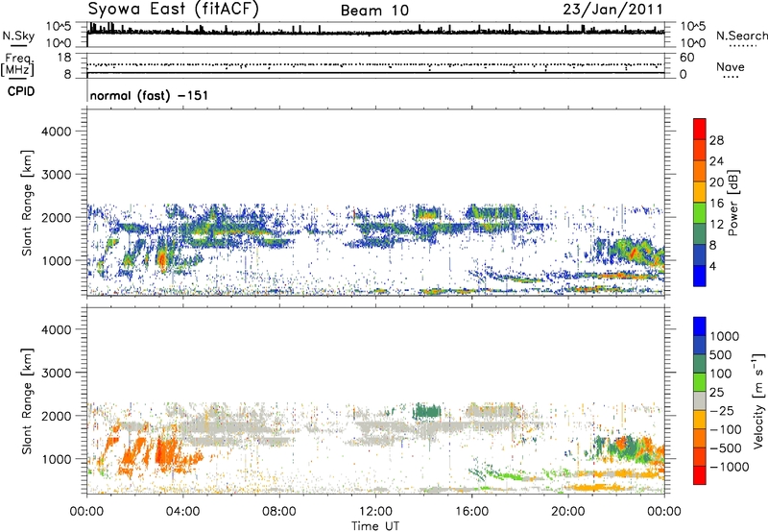Click the blue bottom of power colorbar
Viewport: 768px width, 532px height.
700,276
